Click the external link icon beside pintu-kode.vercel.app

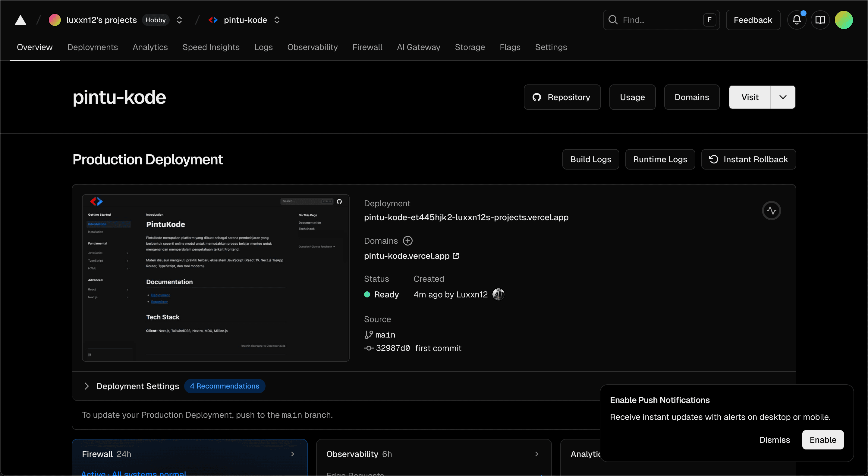[456, 256]
